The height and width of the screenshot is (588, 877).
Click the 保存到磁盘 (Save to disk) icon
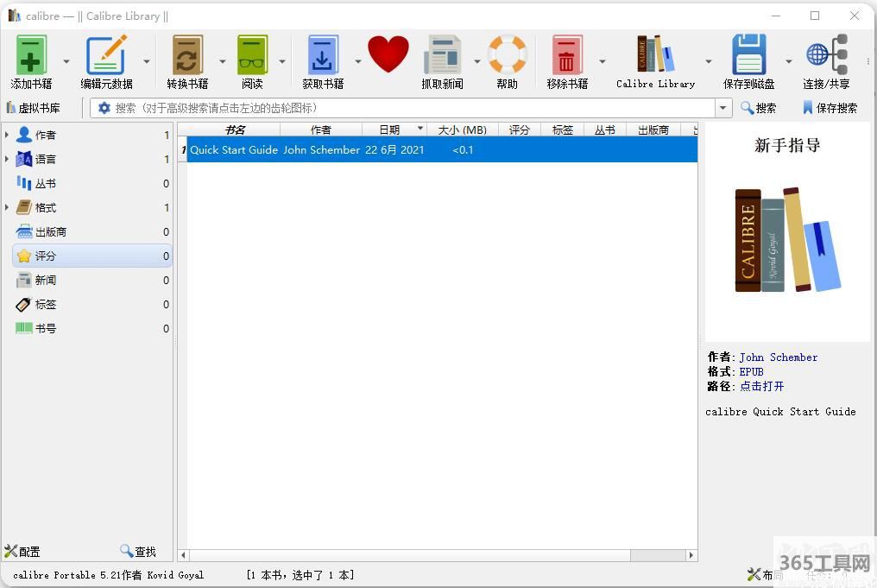(748, 55)
